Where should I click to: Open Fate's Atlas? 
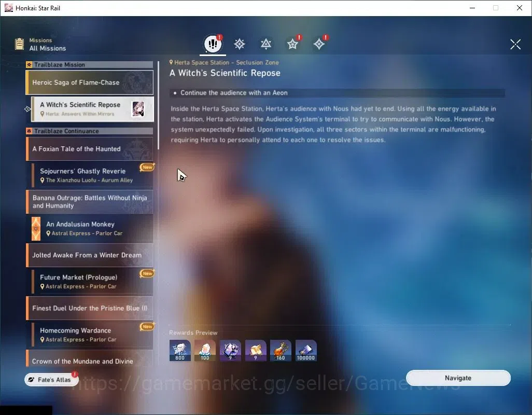tap(51, 380)
